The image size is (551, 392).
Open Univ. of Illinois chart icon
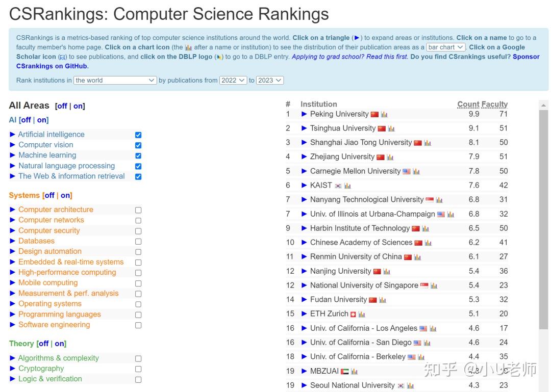(450, 214)
